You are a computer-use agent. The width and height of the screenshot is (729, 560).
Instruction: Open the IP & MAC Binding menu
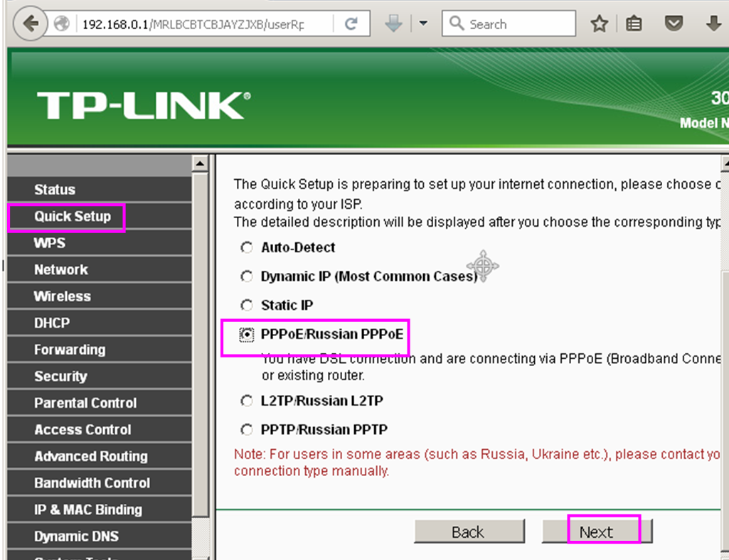pyautogui.click(x=100, y=510)
